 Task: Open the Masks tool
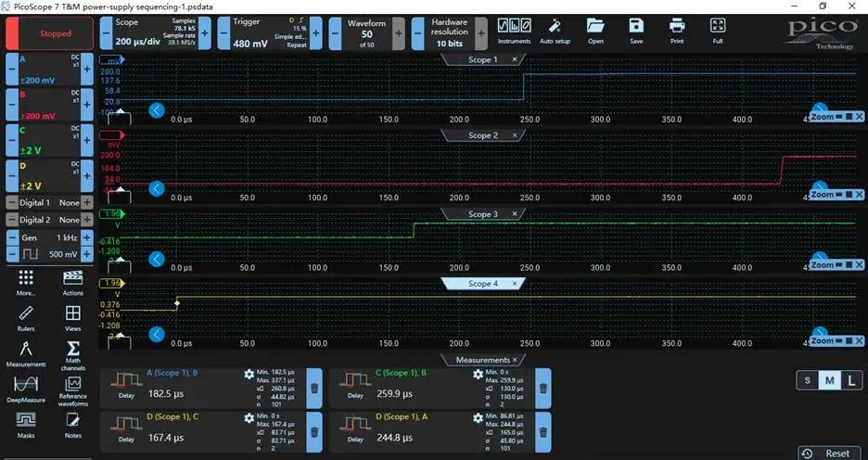(25, 425)
